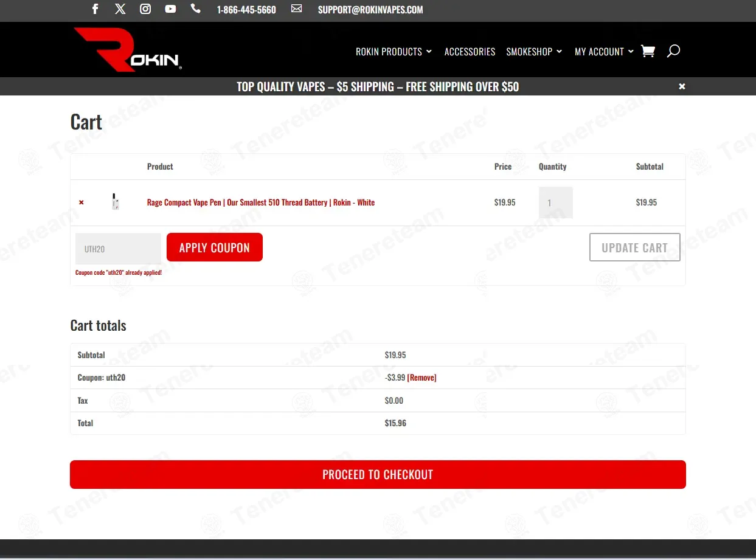Open the Accessories menu item
The width and height of the screenshot is (756, 560).
[x=470, y=52]
